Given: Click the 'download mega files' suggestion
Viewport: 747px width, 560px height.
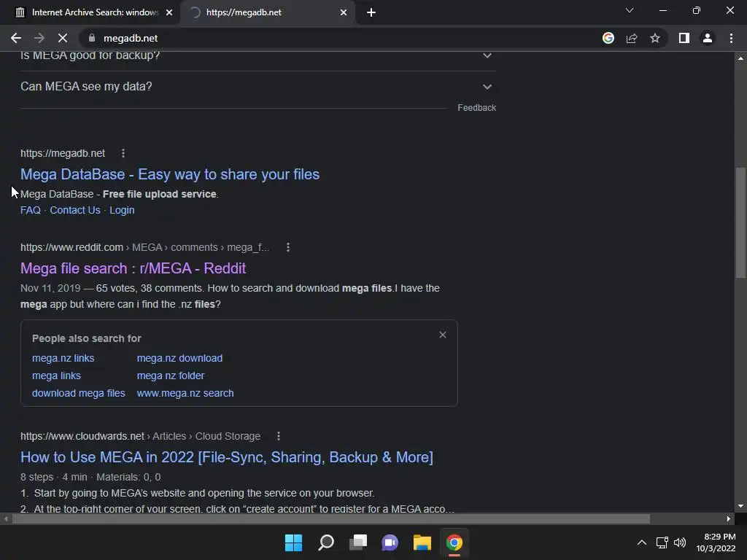Looking at the screenshot, I should pyautogui.click(x=79, y=393).
